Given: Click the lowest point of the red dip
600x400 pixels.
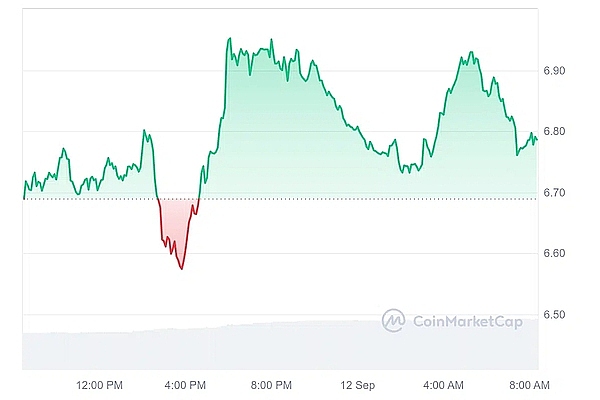Looking at the screenshot, I should pos(181,269).
